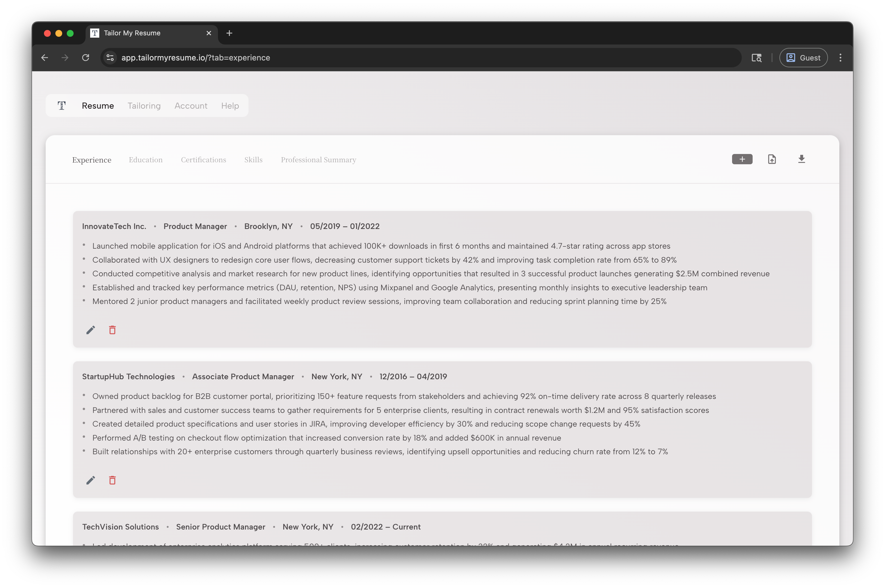Open the Tailoring navigation item

click(x=144, y=106)
